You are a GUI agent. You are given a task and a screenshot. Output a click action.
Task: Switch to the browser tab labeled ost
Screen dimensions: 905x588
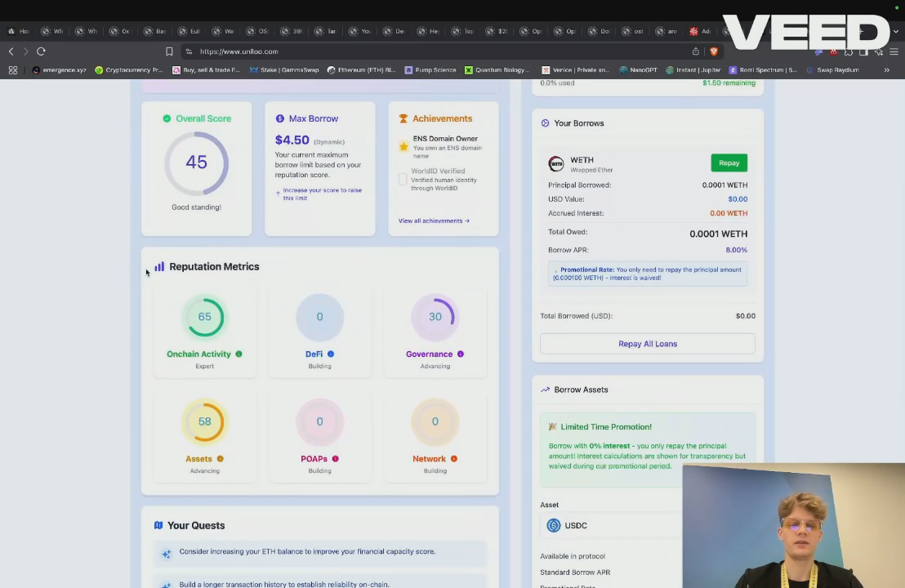click(633, 31)
